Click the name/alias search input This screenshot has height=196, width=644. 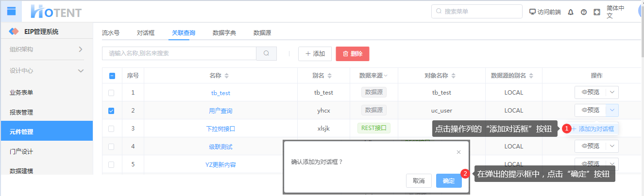tap(179, 53)
